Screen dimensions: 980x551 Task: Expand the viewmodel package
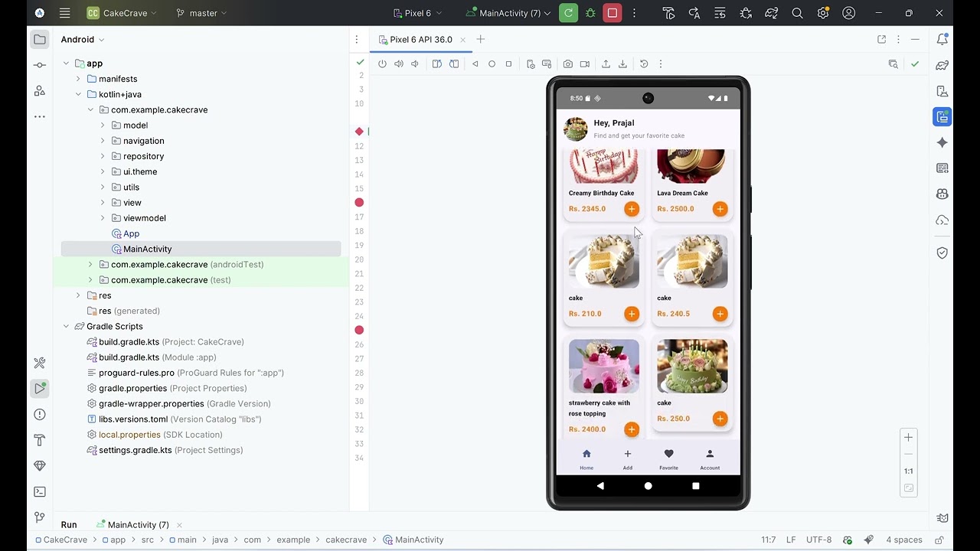(x=103, y=218)
